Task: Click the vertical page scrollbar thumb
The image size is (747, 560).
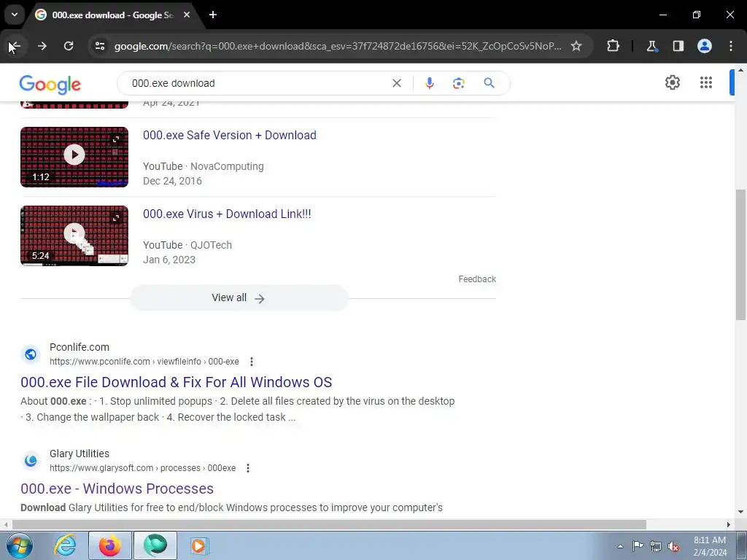Action: pos(741,254)
